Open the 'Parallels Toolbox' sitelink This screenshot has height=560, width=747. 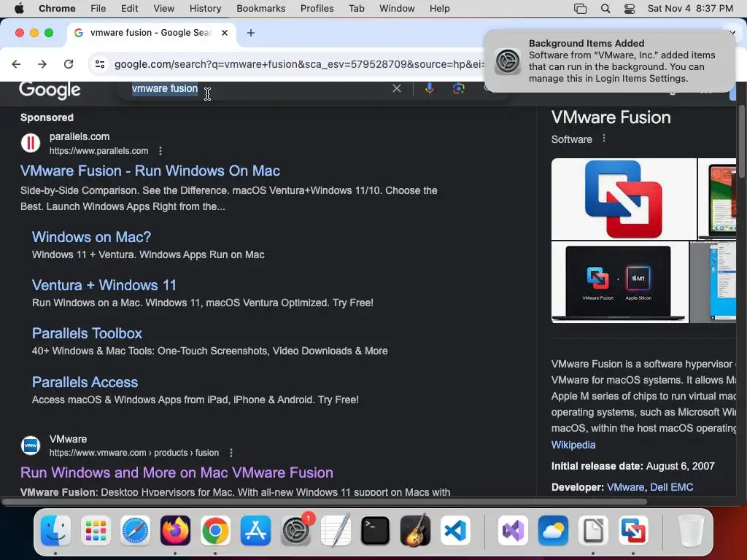87,333
